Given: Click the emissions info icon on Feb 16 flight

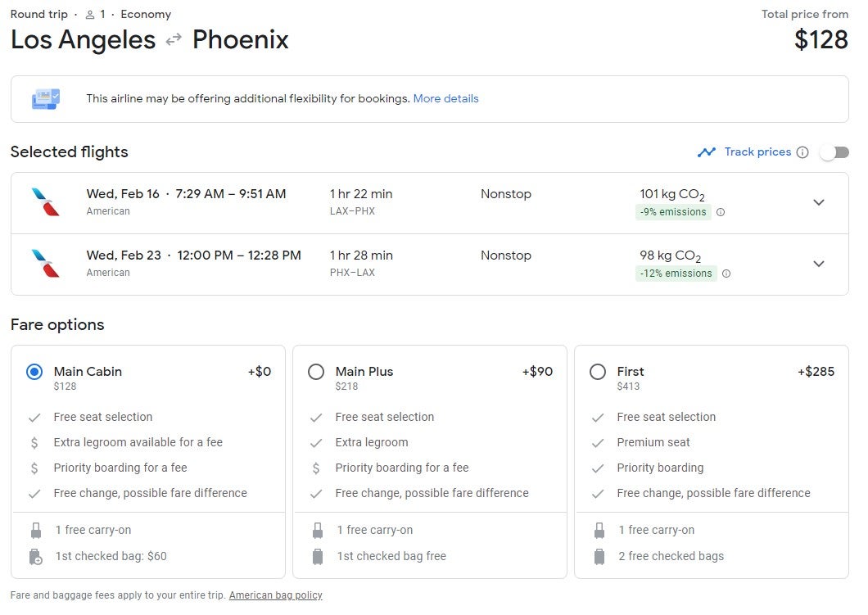Looking at the screenshot, I should (x=719, y=211).
